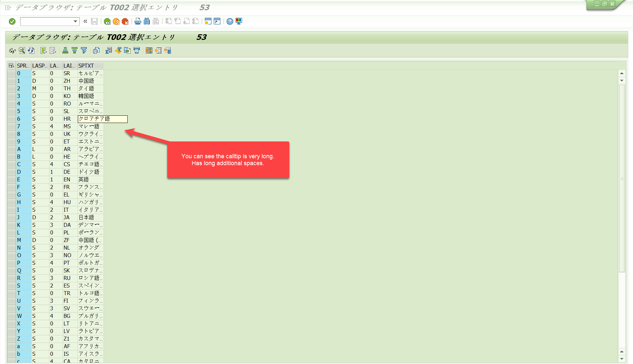633x364 pixels.
Task: Click the LAI.. column header
Action: coord(70,66)
